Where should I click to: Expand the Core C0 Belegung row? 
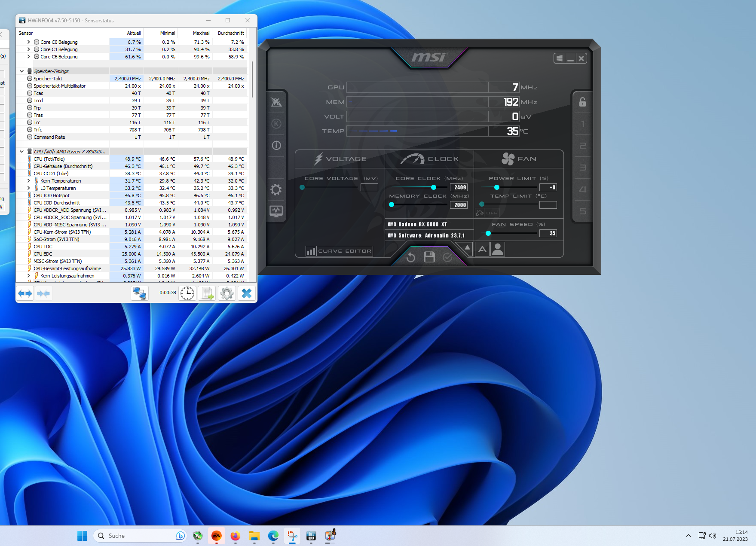[29, 42]
